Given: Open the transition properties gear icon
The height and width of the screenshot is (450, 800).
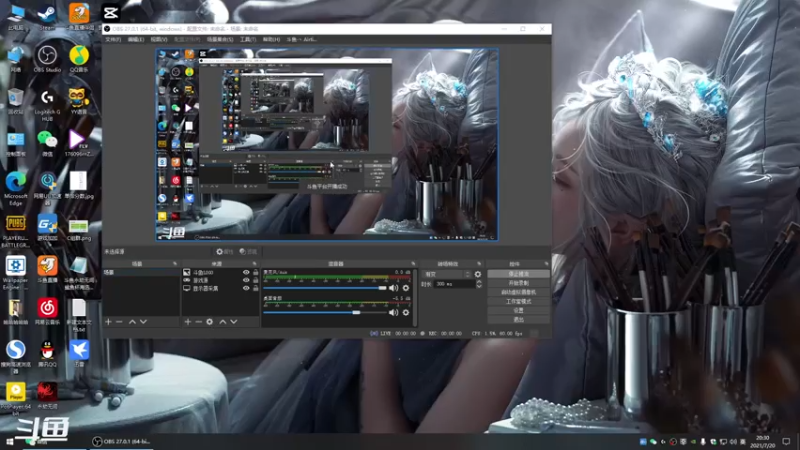Looking at the screenshot, I should (478, 274).
